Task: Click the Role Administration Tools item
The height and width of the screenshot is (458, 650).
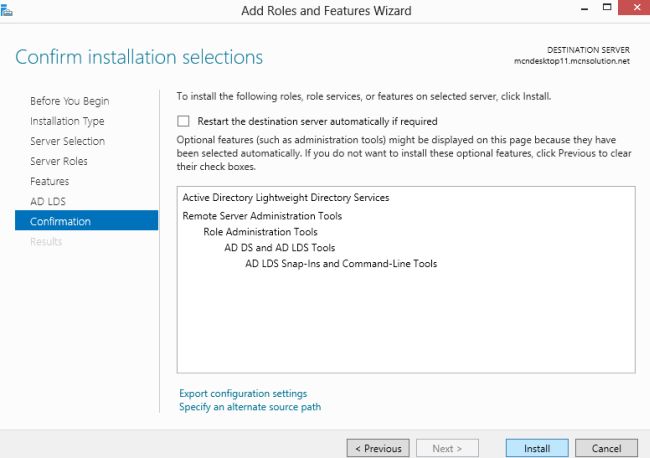Action: click(x=260, y=232)
